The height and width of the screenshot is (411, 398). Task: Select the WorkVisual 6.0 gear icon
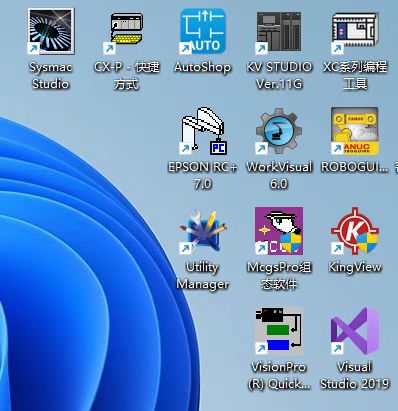pos(279,131)
